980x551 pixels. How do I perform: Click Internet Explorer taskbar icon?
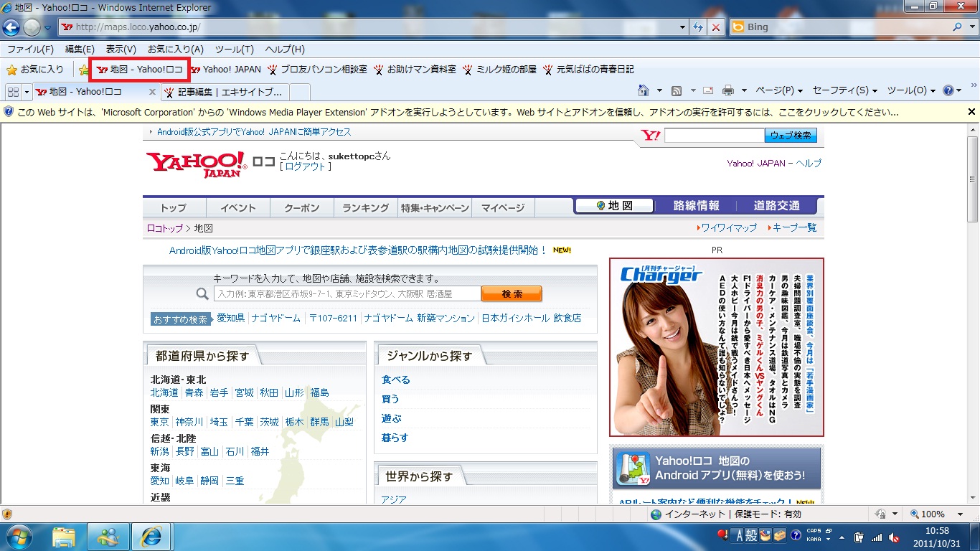click(x=151, y=536)
